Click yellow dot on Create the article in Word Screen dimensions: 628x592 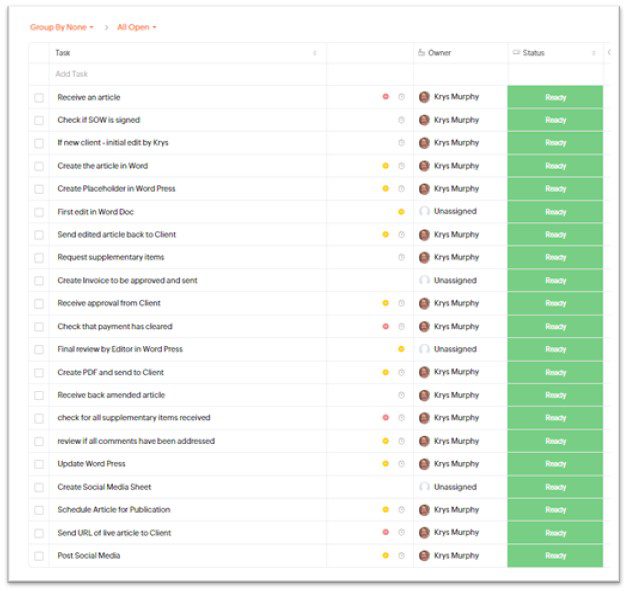(x=386, y=166)
